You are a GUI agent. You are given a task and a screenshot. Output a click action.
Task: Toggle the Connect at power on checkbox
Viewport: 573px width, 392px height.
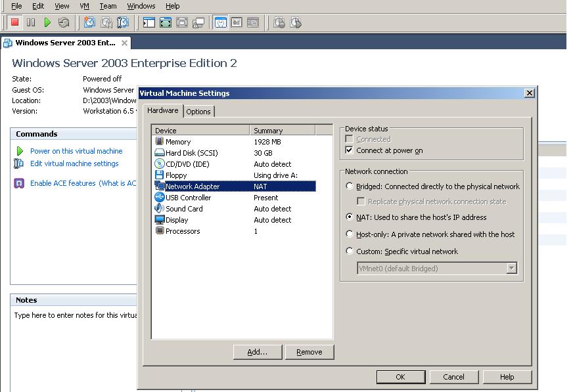350,150
